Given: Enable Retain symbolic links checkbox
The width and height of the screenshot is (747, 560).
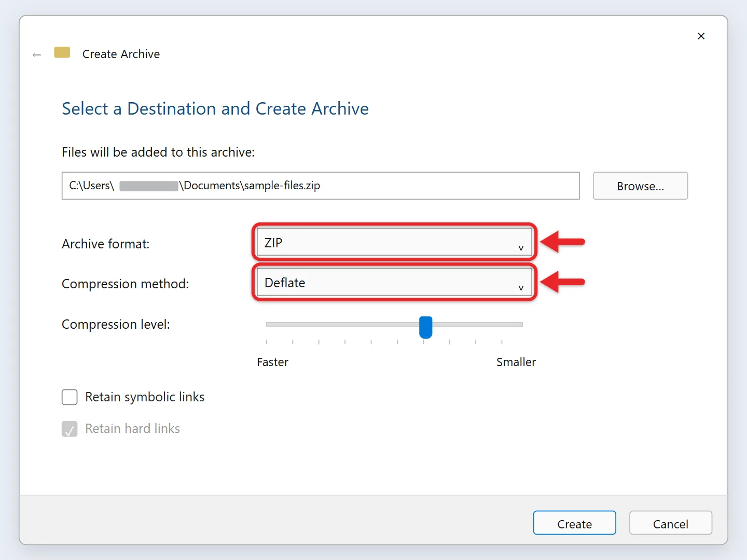Looking at the screenshot, I should pyautogui.click(x=70, y=397).
